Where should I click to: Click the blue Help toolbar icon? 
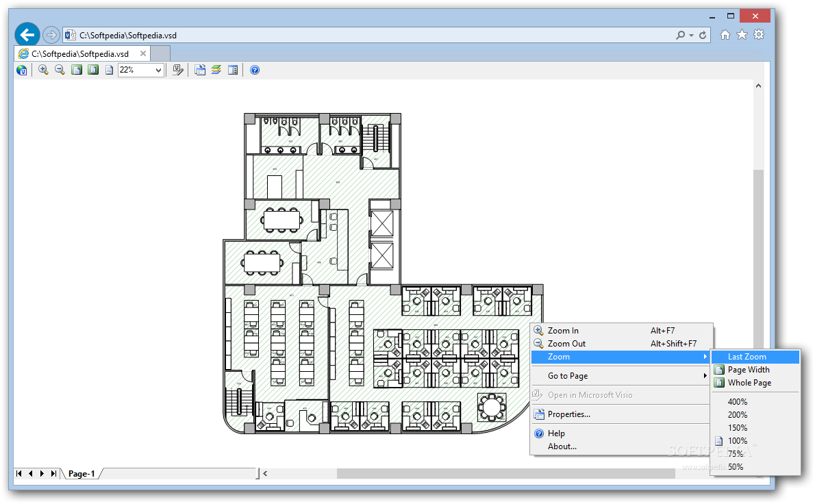255,70
